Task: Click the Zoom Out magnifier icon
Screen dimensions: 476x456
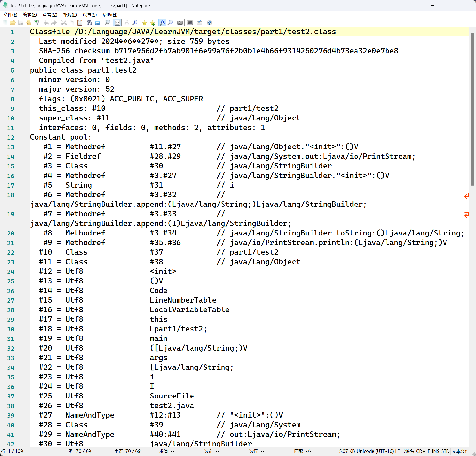Action: click(170, 23)
